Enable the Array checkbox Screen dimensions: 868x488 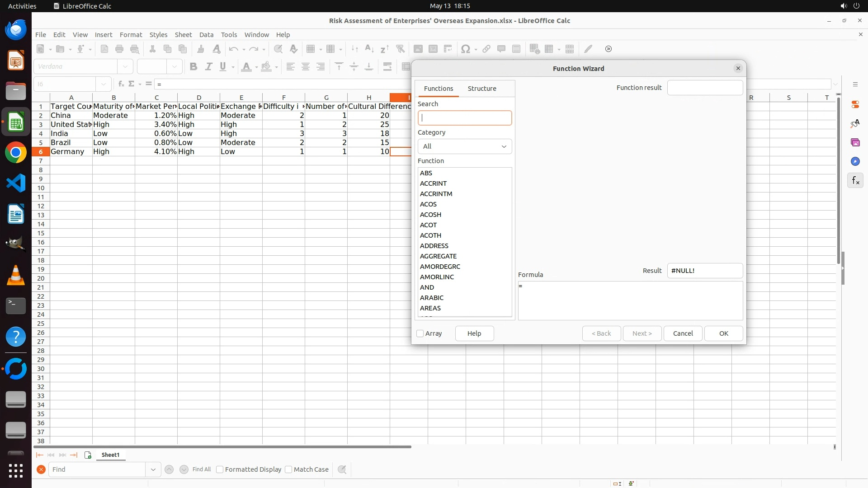pos(420,333)
